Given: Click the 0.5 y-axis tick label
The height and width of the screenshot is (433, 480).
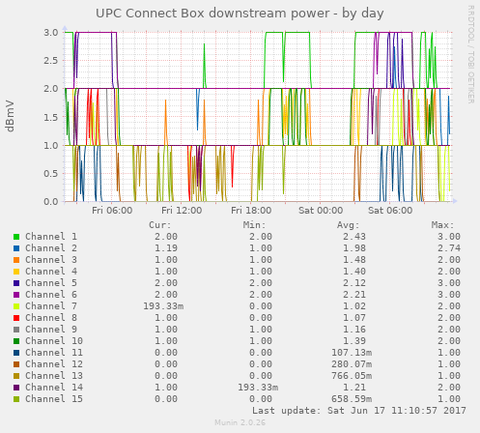Looking at the screenshot, I should coord(51,174).
